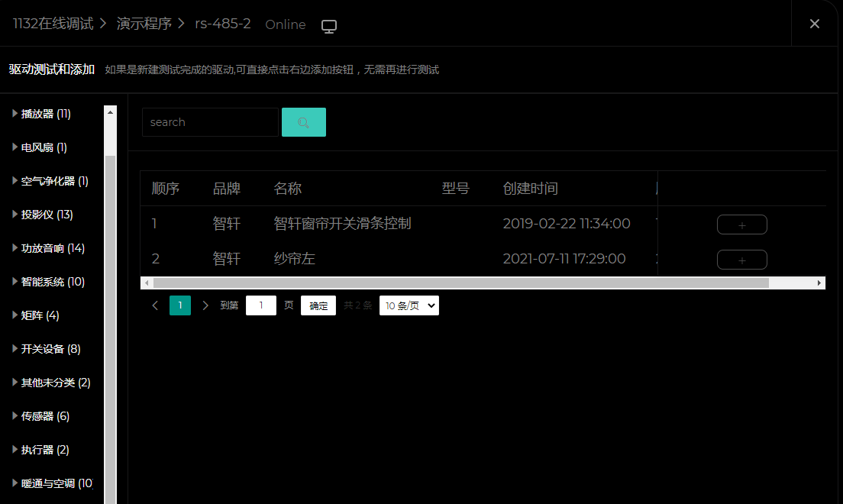
Task: Expand the 功放音响 (14) category
Action: click(x=15, y=248)
